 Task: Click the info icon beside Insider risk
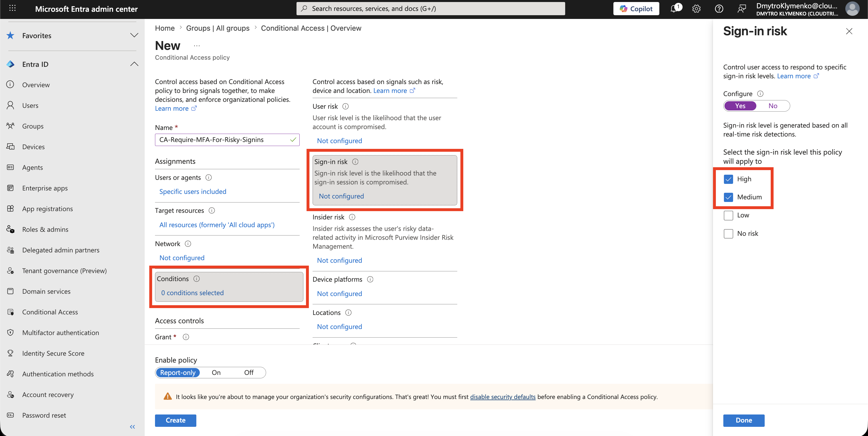tap(352, 217)
